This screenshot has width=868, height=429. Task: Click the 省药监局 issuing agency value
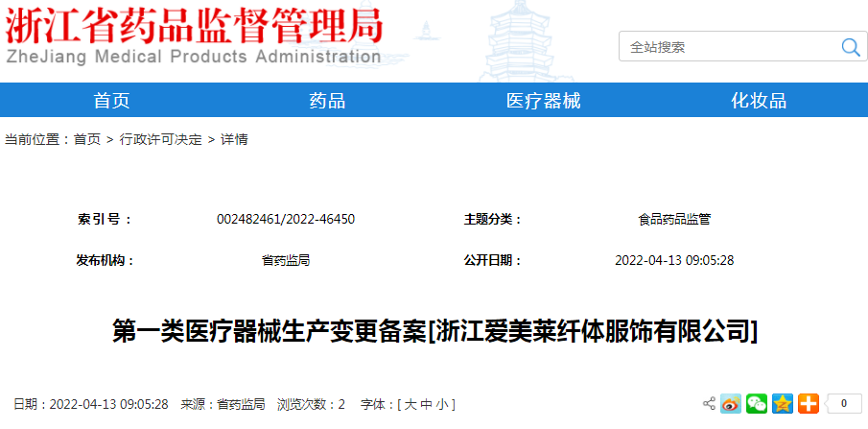pyautogui.click(x=286, y=260)
